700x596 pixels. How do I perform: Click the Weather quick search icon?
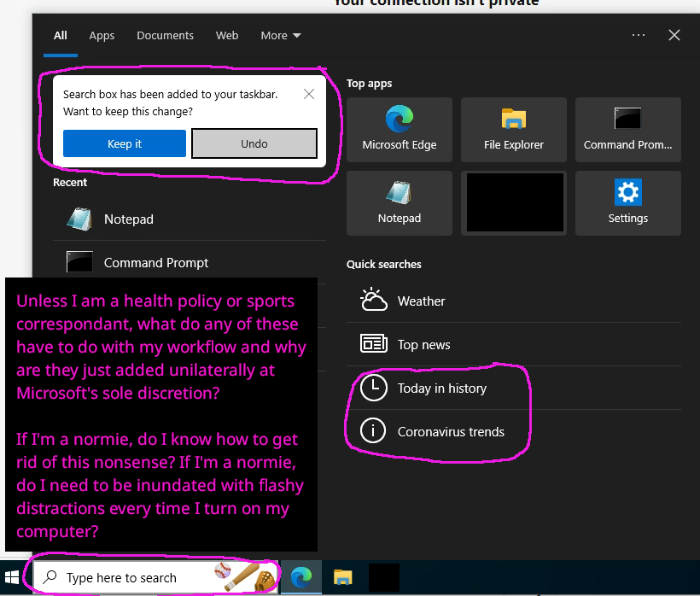(374, 301)
